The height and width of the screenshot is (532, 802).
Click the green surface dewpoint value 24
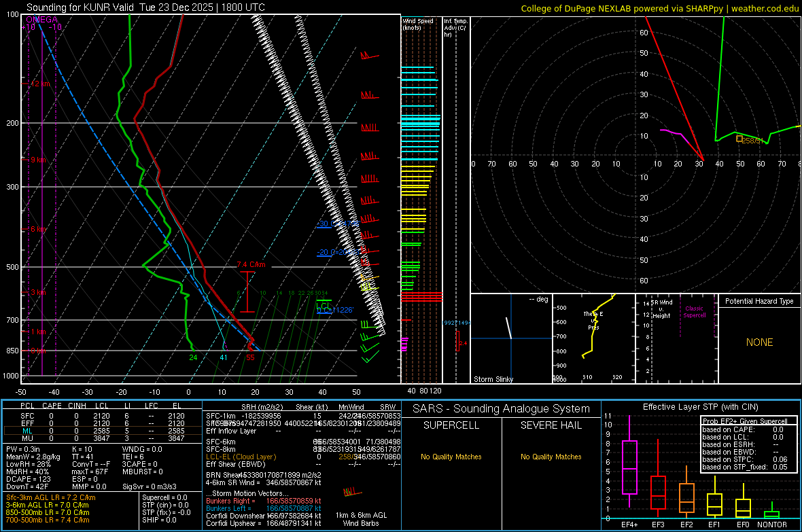click(x=193, y=357)
